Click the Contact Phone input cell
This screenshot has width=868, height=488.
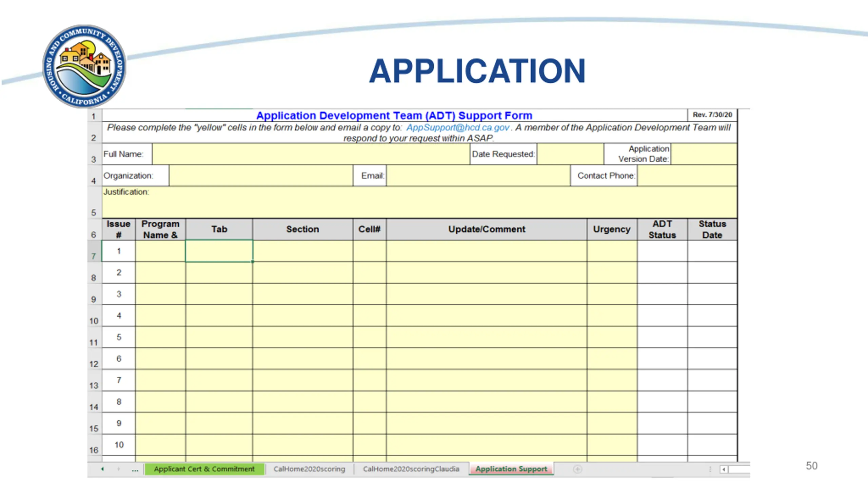(687, 176)
